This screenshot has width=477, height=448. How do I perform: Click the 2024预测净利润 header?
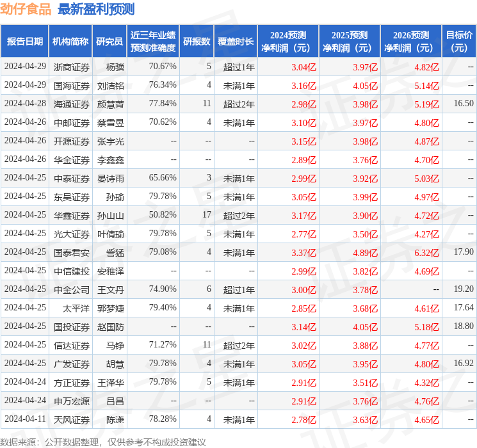point(288,42)
